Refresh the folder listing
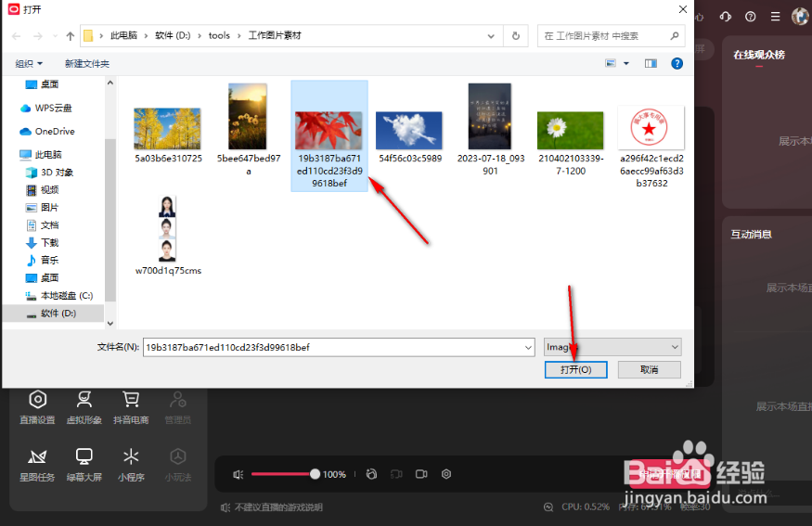Viewport: 812px width, 526px height. click(516, 36)
